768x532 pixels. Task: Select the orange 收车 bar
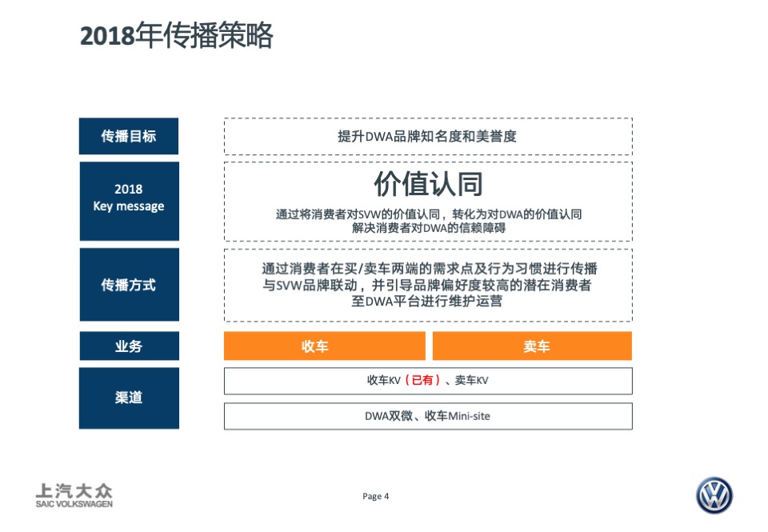click(324, 346)
